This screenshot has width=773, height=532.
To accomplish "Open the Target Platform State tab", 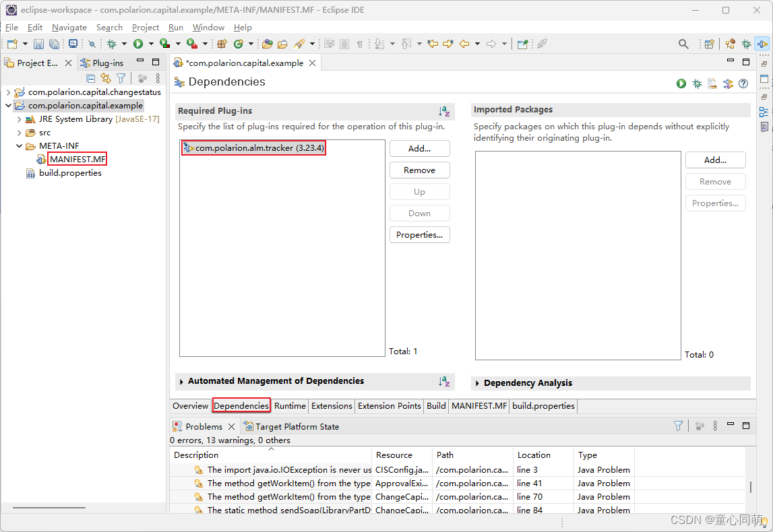I will coord(291,426).
